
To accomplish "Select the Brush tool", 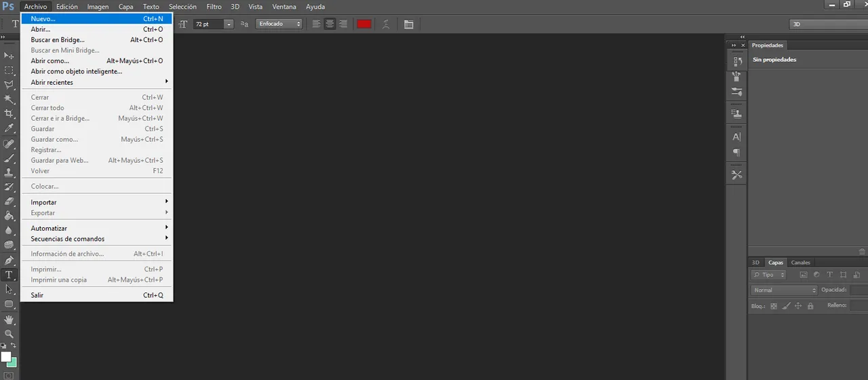I will tap(9, 158).
